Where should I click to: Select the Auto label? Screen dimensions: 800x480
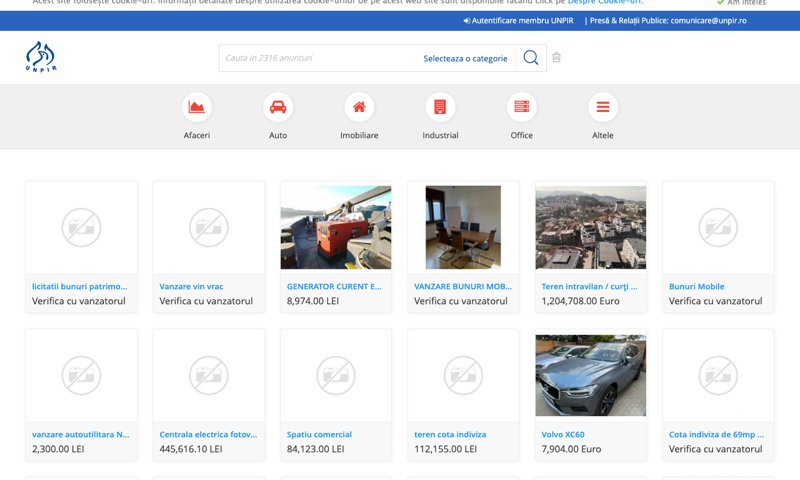278,135
